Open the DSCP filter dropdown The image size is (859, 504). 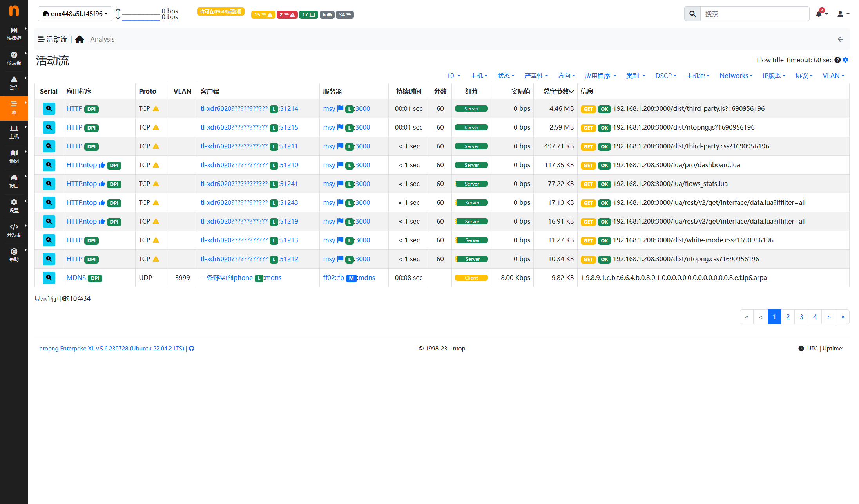[666, 76]
